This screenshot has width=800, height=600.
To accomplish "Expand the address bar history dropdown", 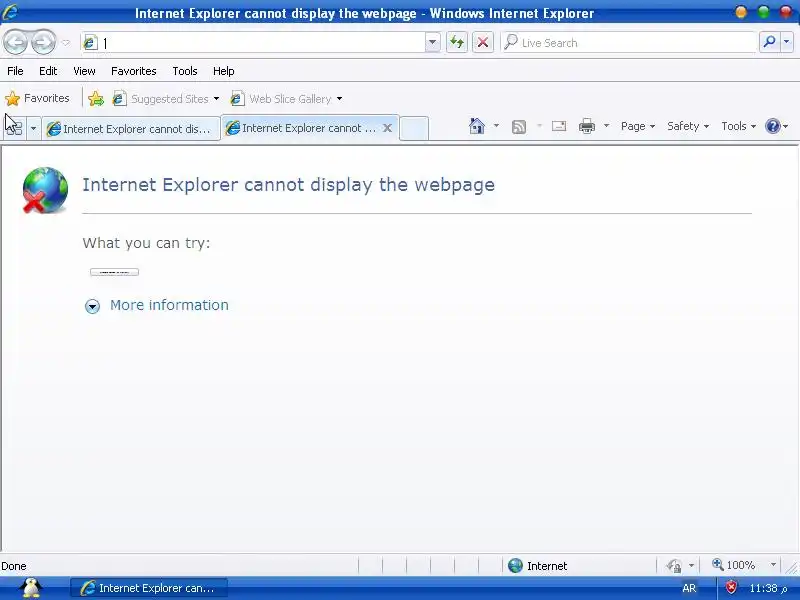I will 432,43.
